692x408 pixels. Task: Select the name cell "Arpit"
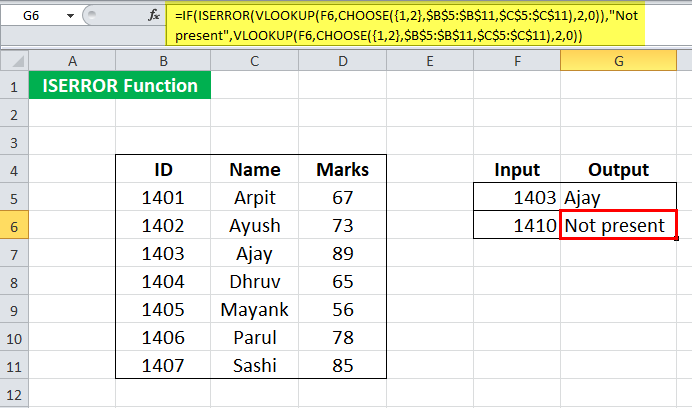pos(255,197)
